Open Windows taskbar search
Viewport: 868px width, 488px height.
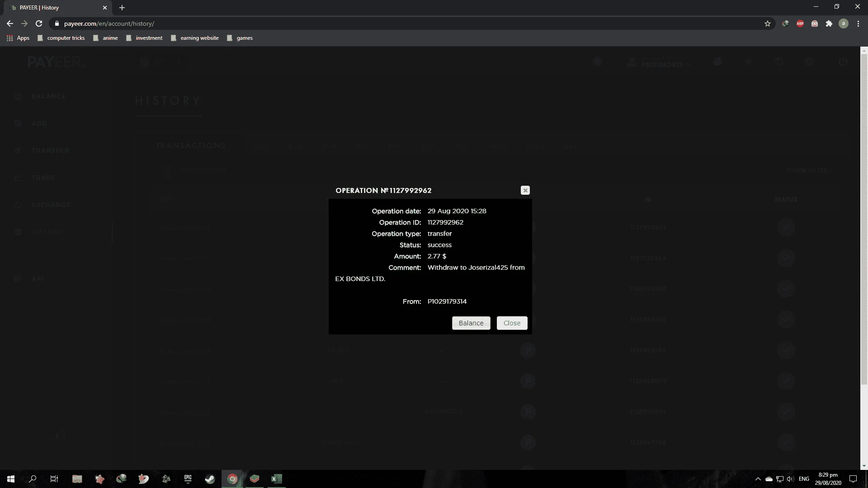[33, 479]
